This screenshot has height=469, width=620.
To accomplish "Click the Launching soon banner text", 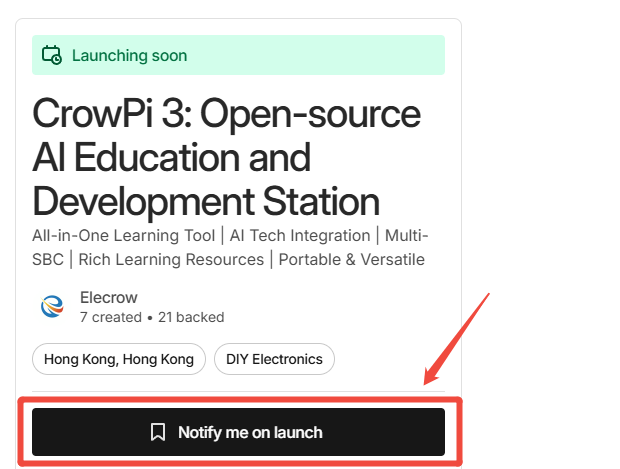I will pyautogui.click(x=129, y=55).
